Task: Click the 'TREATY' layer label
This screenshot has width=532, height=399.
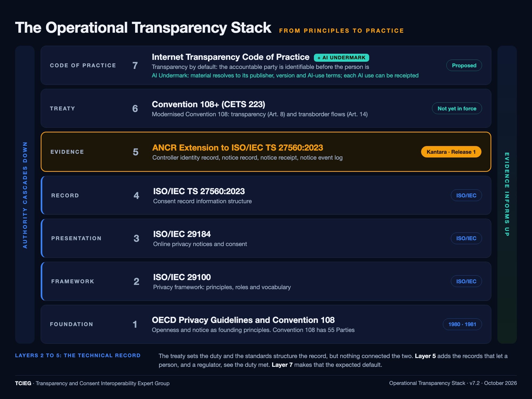Action: click(x=63, y=109)
